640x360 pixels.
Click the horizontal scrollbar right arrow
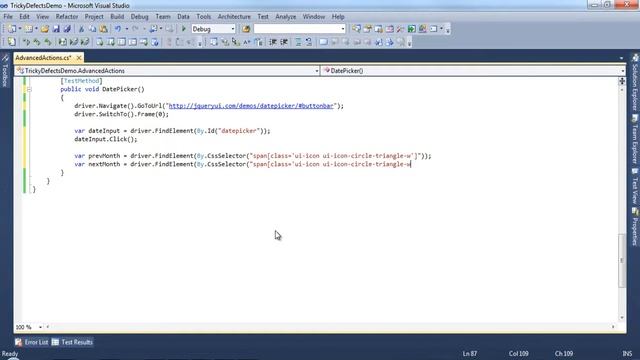point(613,327)
